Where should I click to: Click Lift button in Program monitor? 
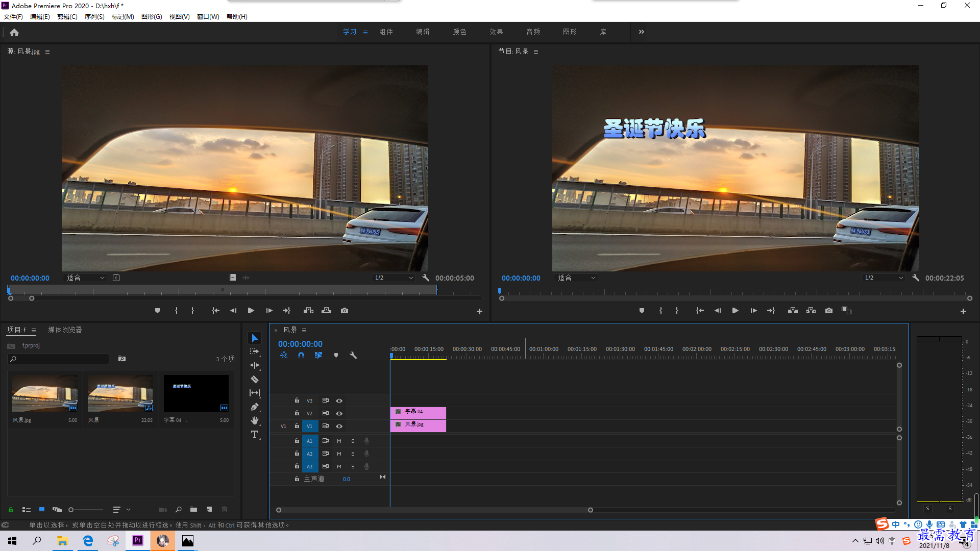pyautogui.click(x=793, y=311)
